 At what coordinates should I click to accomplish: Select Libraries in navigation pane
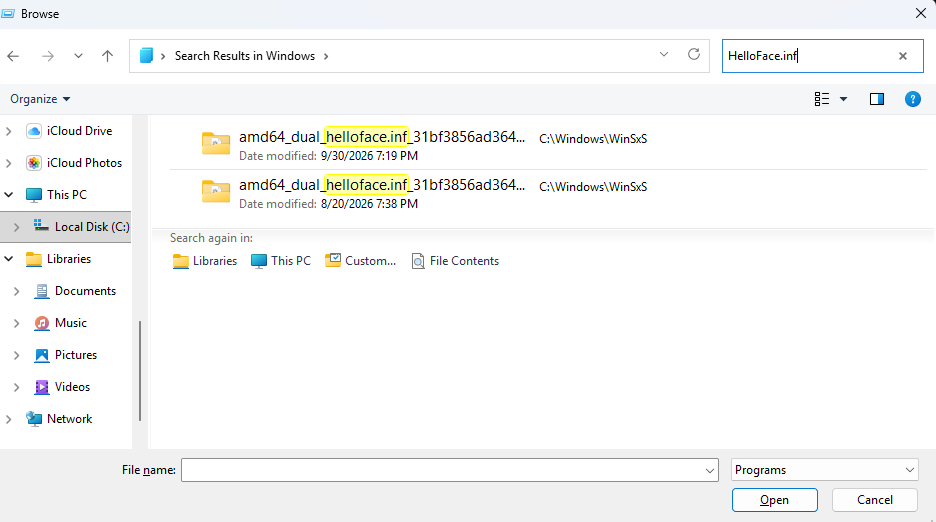pos(69,259)
